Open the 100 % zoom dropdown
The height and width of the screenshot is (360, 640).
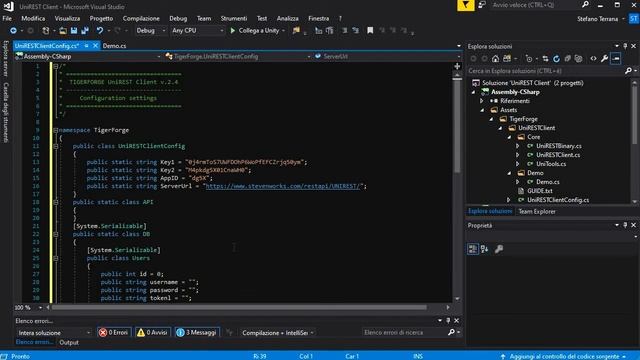(x=28, y=307)
